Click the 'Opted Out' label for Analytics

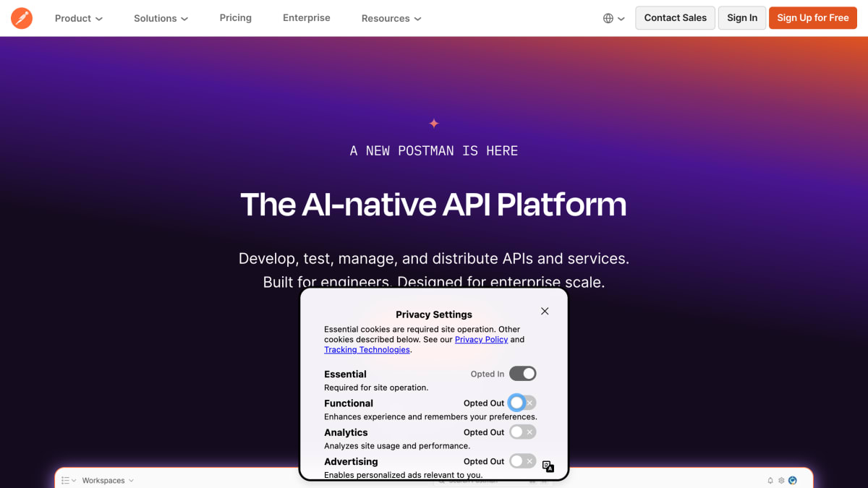(484, 432)
